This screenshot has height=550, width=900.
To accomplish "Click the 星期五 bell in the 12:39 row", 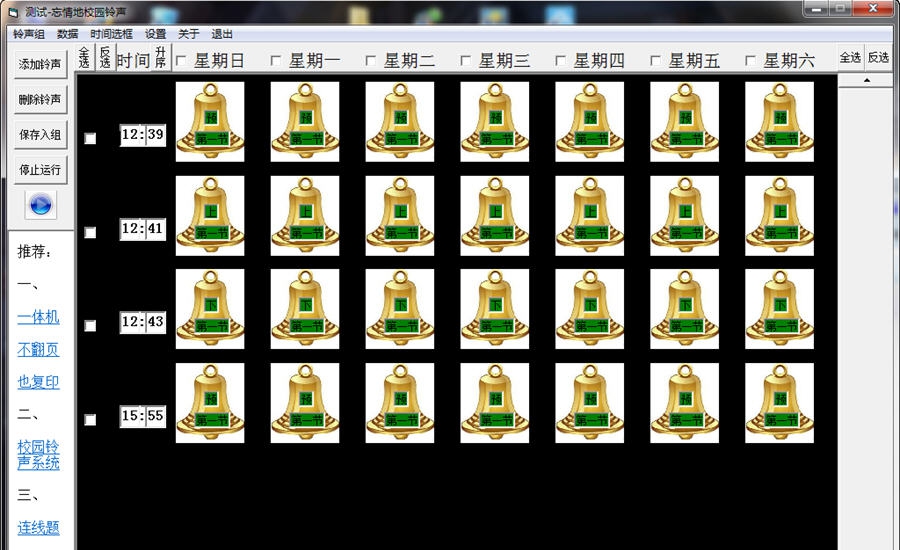I will click(x=684, y=122).
